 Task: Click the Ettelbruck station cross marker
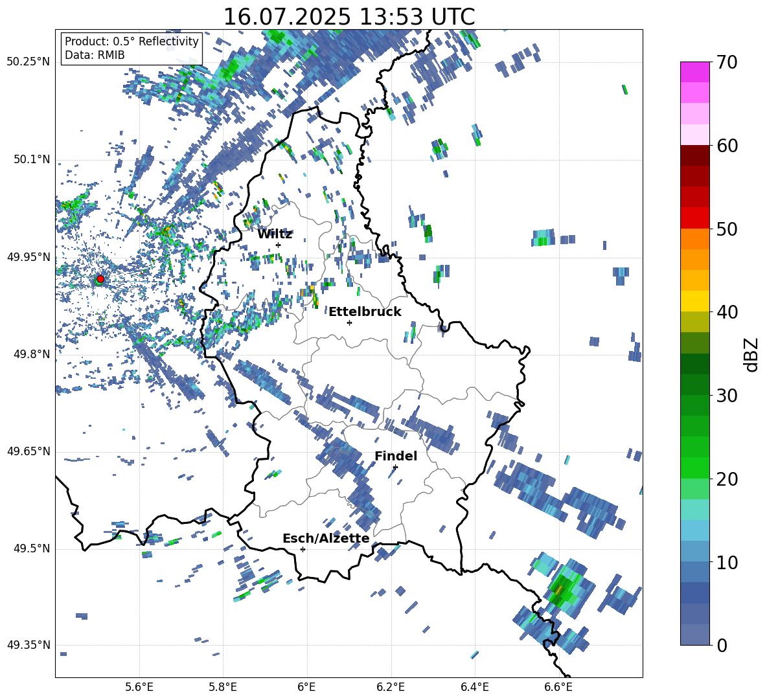349,322
